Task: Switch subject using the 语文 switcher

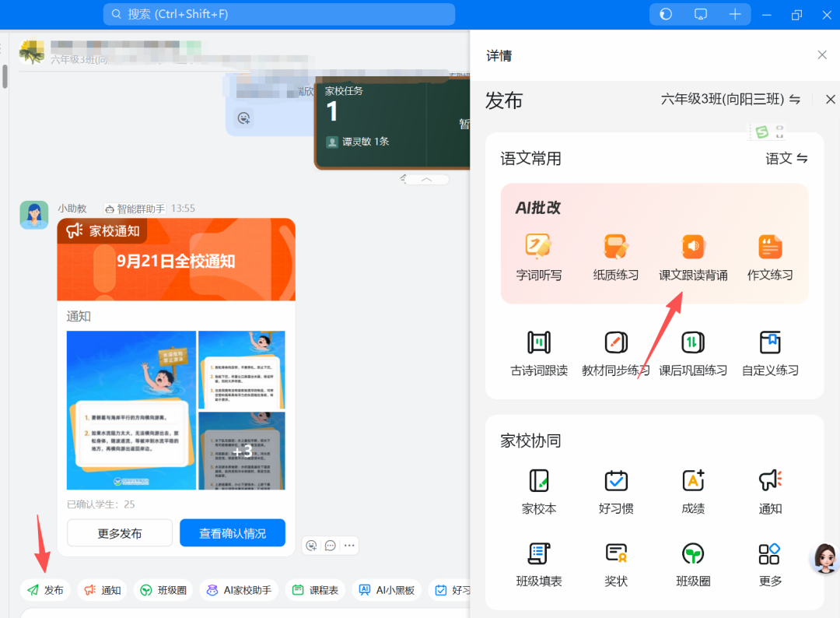Action: tap(786, 158)
